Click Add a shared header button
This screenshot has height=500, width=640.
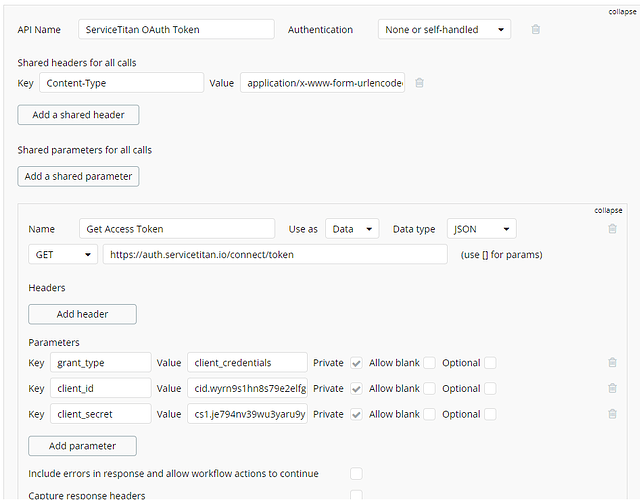(78, 115)
